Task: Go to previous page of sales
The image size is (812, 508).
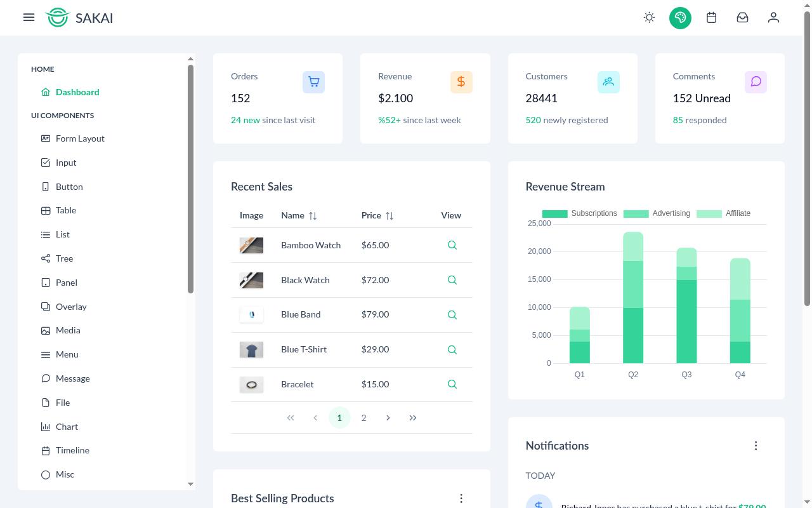Action: pyautogui.click(x=315, y=418)
